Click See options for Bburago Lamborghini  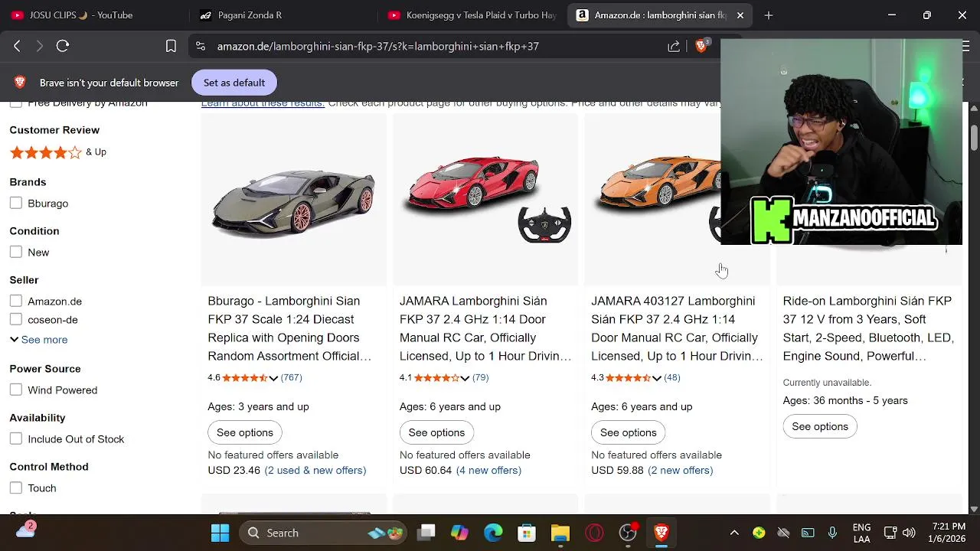point(245,432)
